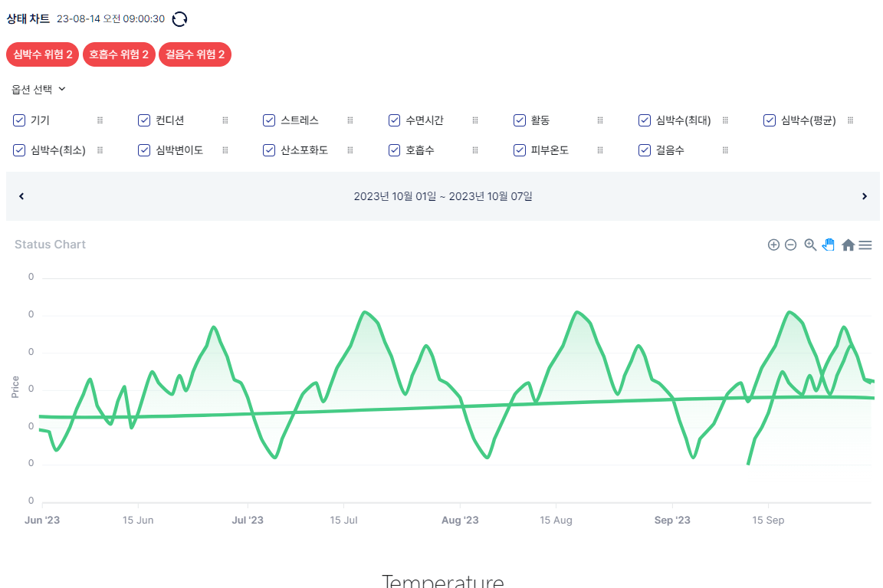Click the Aug '23 x-axis label
This screenshot has width=883, height=588.
pyautogui.click(x=460, y=521)
